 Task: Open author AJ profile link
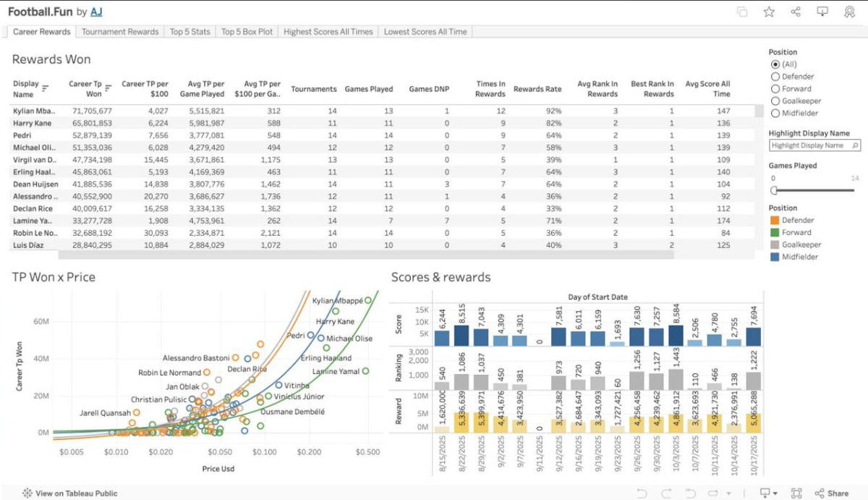96,12
